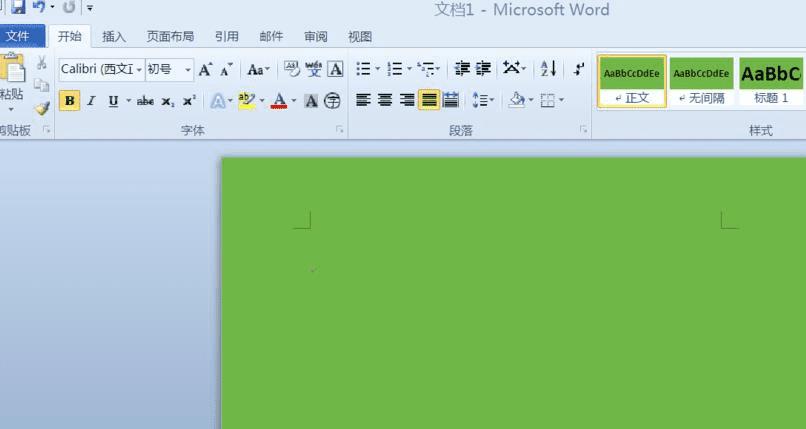The height and width of the screenshot is (429, 806).
Task: Open the 初号 font size dropdown
Action: click(188, 70)
